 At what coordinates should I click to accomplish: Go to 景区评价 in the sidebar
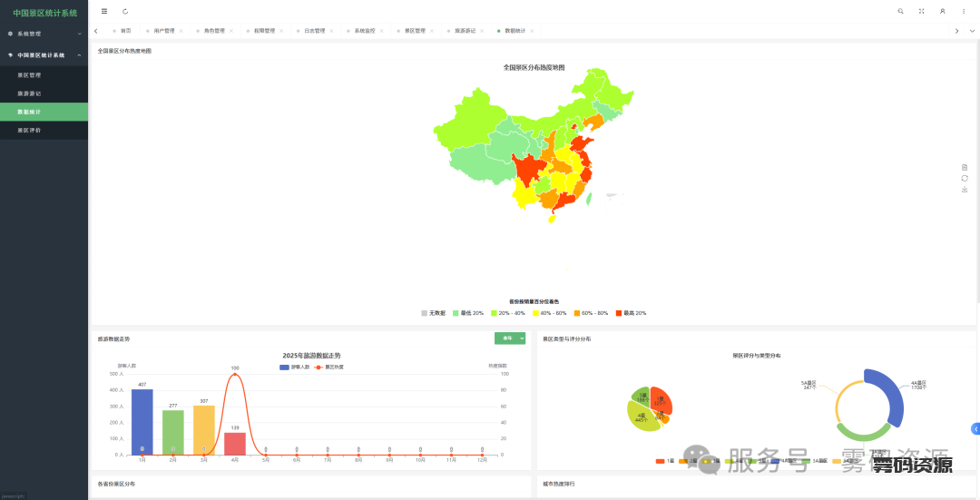pyautogui.click(x=29, y=130)
